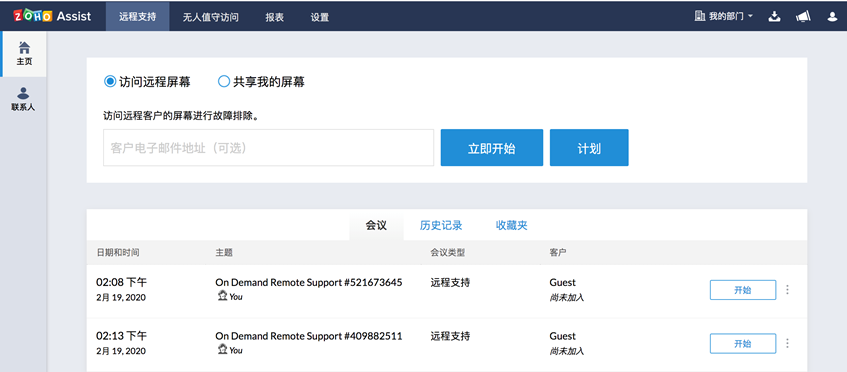This screenshot has height=372, width=847.
Task: Click the 主题 column header
Action: 224,252
